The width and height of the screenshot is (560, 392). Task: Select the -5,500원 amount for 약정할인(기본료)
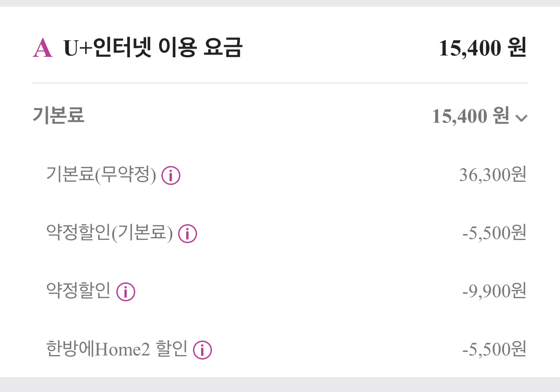[x=494, y=233]
